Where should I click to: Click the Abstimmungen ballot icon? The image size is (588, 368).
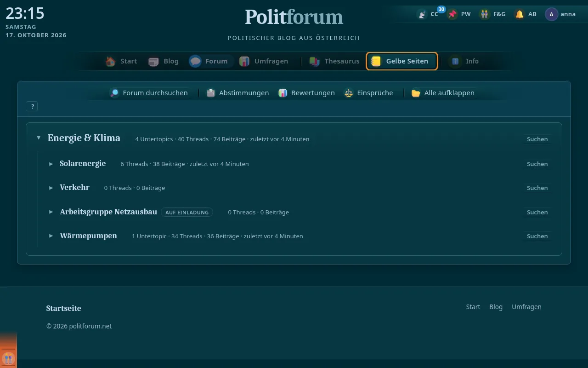tap(211, 93)
